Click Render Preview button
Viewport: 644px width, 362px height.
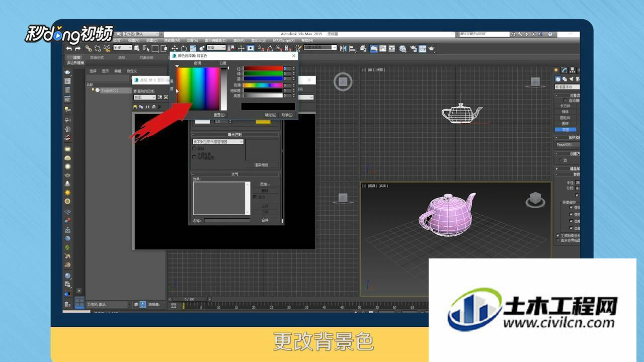tap(262, 165)
